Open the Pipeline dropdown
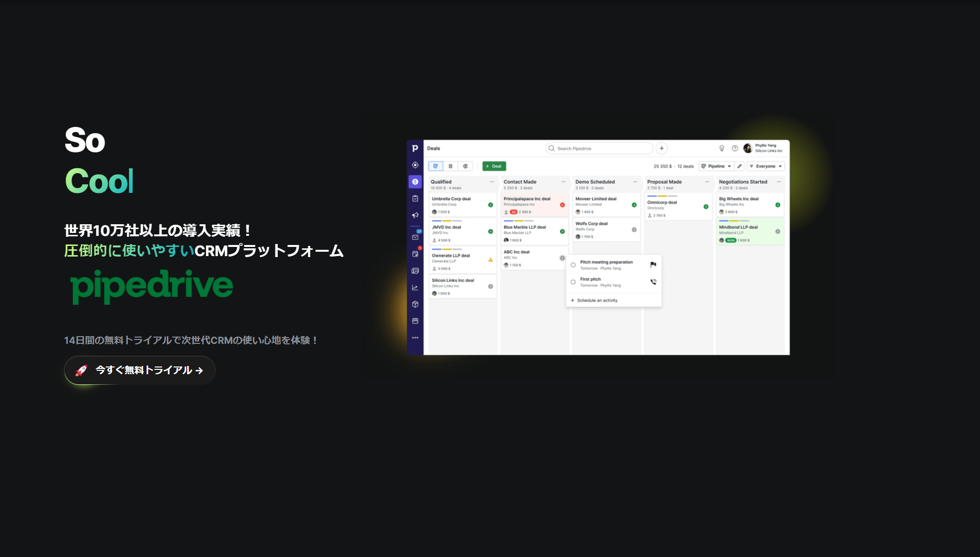Viewport: 980px width, 557px height. (x=716, y=166)
